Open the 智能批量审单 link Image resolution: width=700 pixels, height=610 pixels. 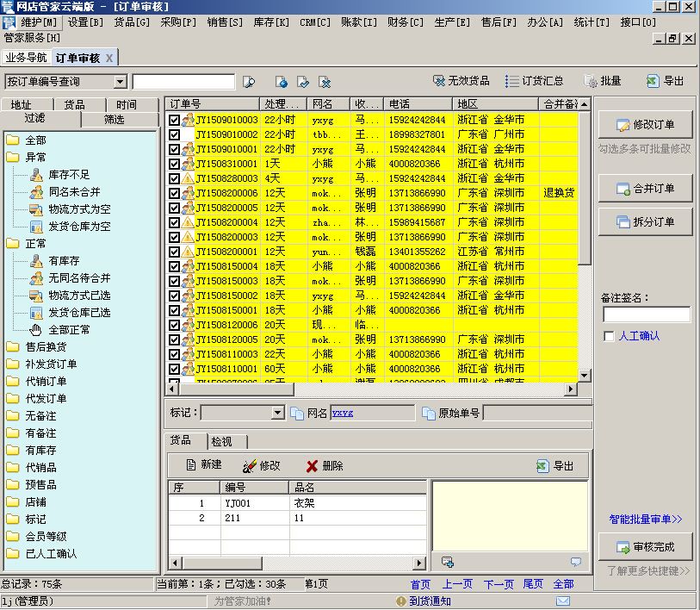645,520
